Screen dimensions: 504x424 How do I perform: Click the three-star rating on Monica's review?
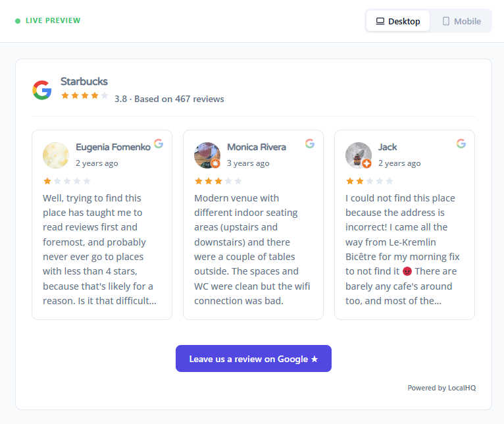[218, 181]
